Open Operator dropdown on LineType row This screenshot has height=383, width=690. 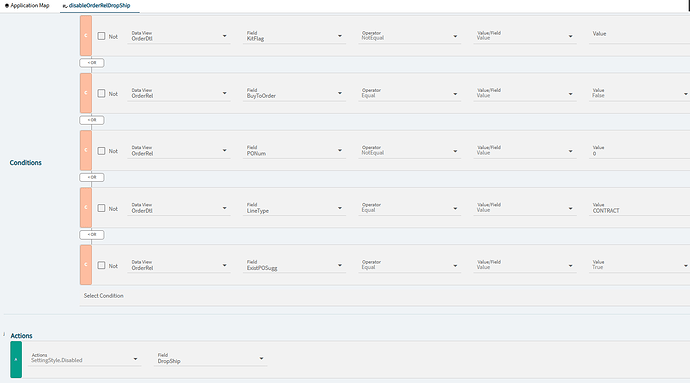pos(409,208)
